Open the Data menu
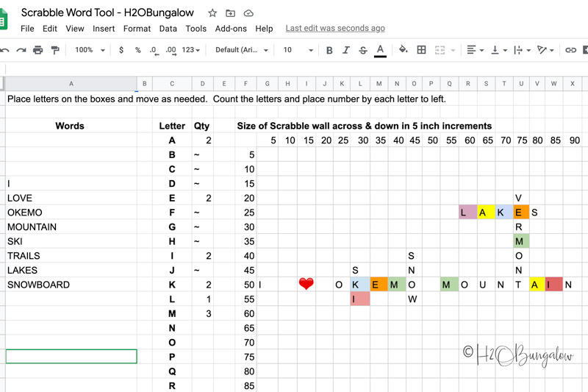 pos(168,29)
